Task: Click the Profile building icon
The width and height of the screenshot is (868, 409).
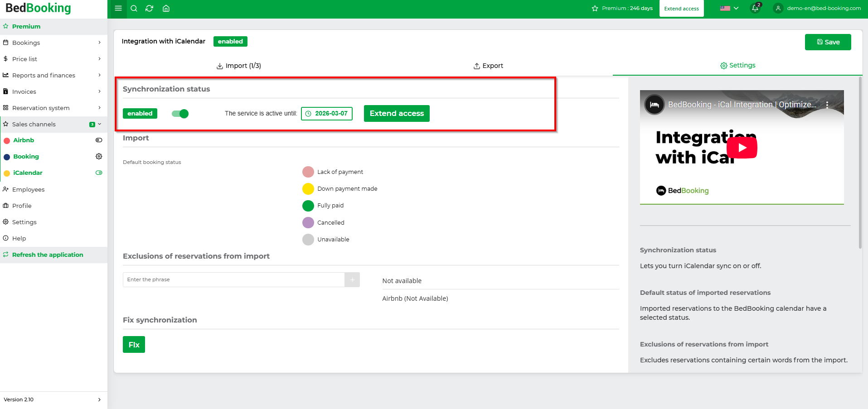Action: 5,206
